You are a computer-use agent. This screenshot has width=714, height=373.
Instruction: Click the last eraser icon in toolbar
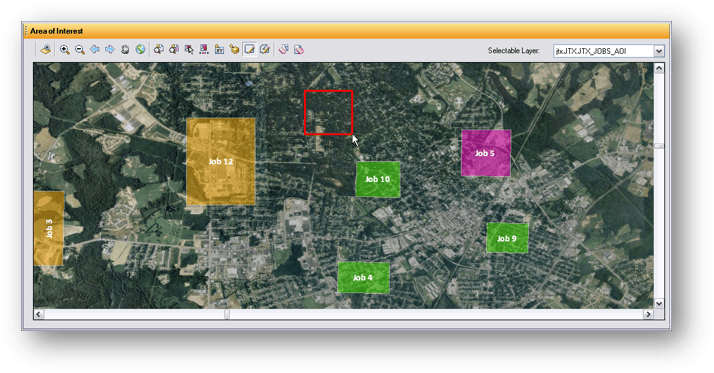point(299,49)
